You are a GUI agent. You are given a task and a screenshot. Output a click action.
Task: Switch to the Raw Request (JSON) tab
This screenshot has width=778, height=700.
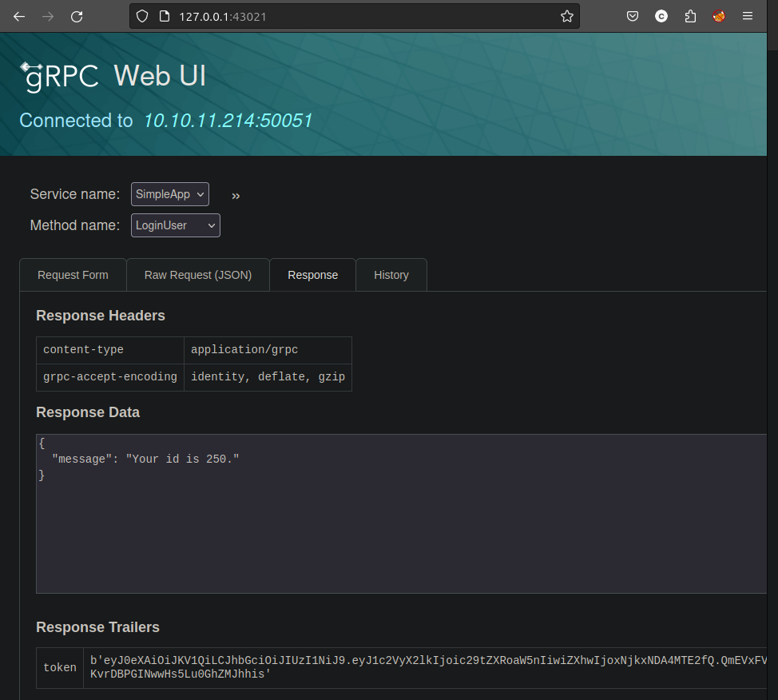pyautogui.click(x=198, y=275)
